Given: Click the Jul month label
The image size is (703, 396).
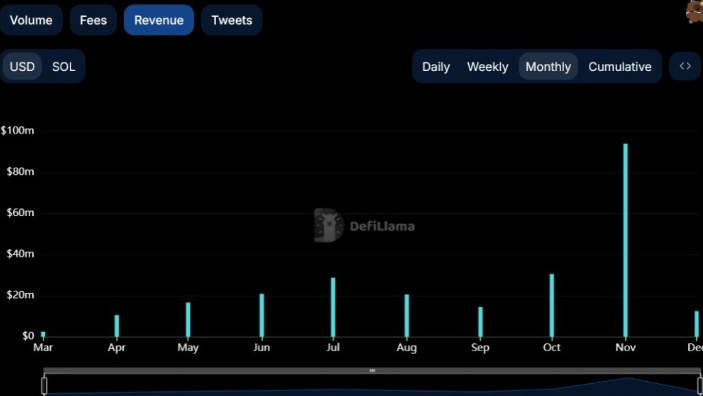Looking at the screenshot, I should click(x=333, y=348).
